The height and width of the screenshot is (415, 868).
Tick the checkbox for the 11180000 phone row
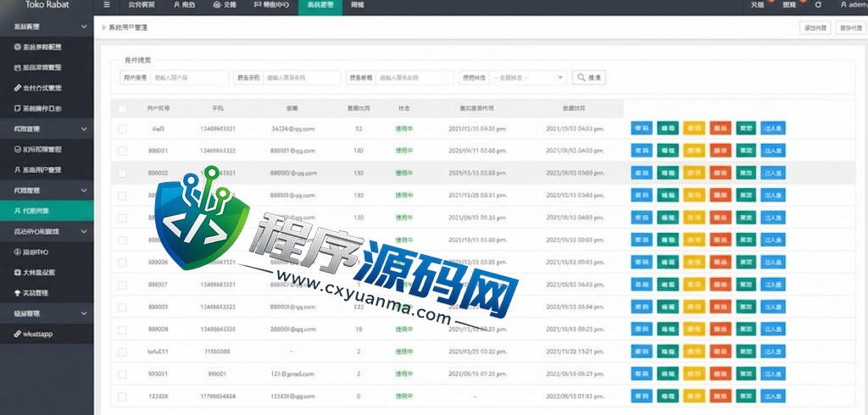point(122,352)
